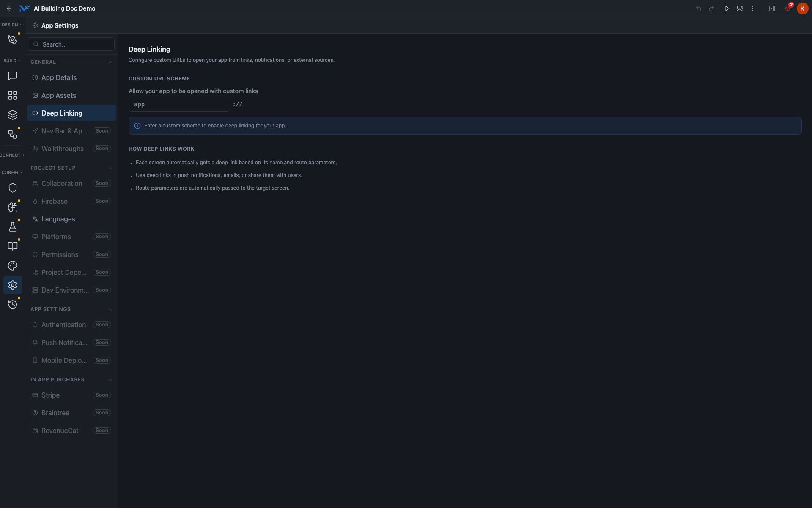The width and height of the screenshot is (812, 508).
Task: Select the Platforms item
Action: tap(71, 237)
